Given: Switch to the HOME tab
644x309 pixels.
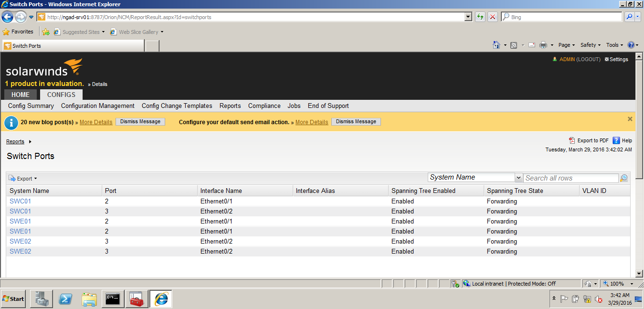Looking at the screenshot, I should pyautogui.click(x=21, y=95).
